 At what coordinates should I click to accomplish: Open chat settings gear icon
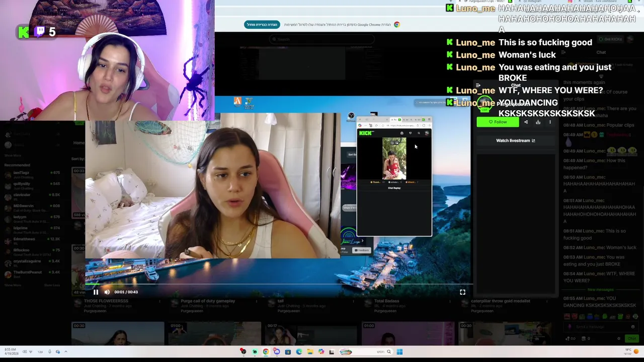tap(619, 339)
